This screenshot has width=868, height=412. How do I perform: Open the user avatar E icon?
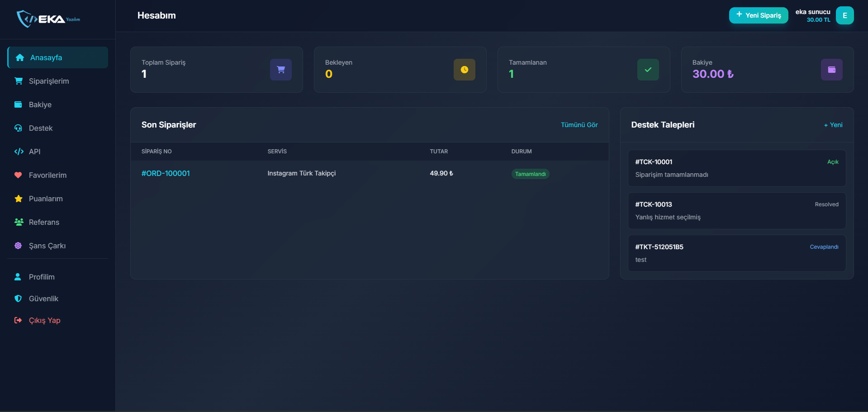(x=844, y=15)
